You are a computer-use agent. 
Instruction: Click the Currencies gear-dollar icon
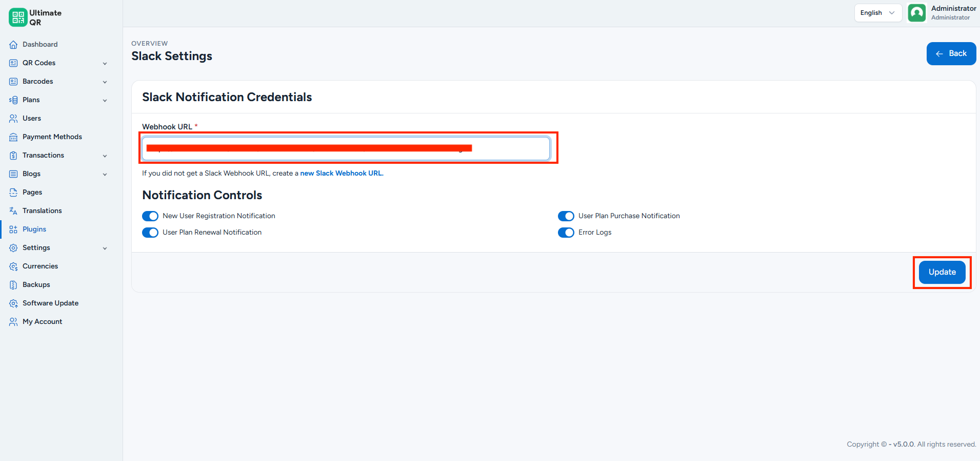13,266
